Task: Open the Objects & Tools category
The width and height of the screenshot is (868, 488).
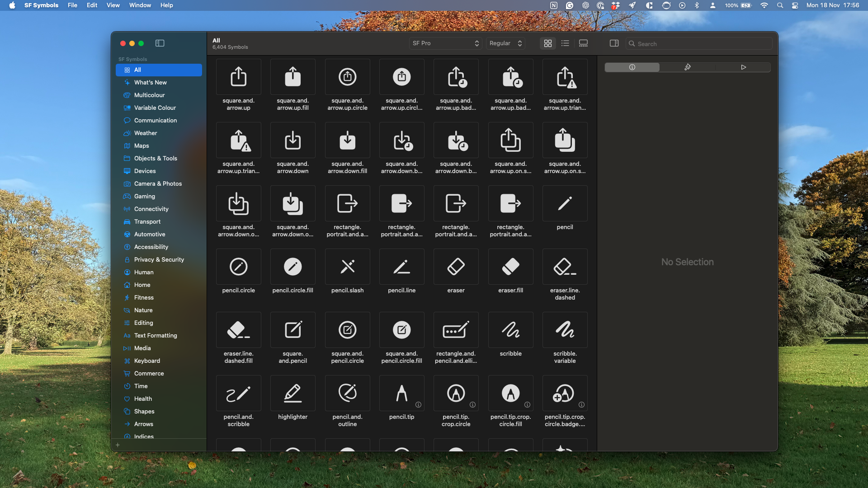Action: pyautogui.click(x=159, y=159)
